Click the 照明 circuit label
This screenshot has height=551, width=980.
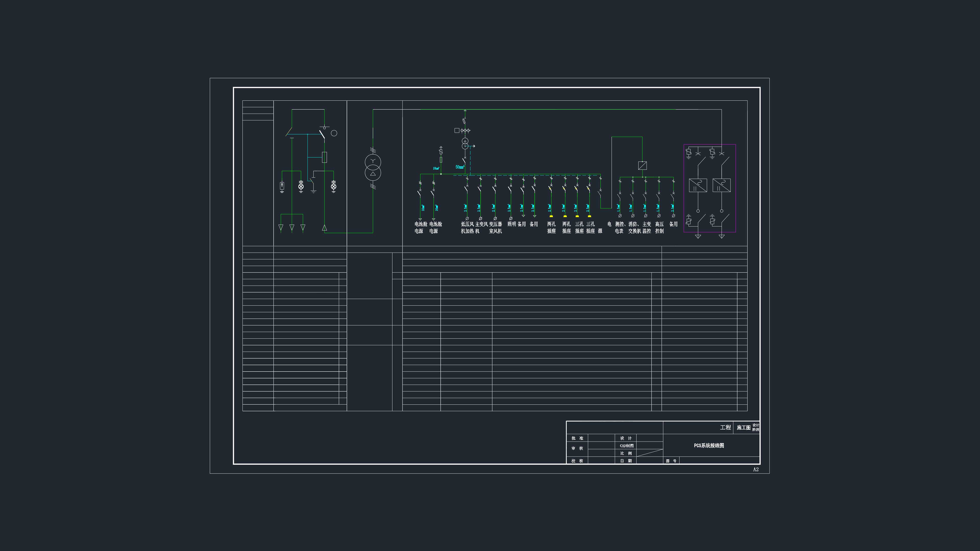(x=512, y=224)
